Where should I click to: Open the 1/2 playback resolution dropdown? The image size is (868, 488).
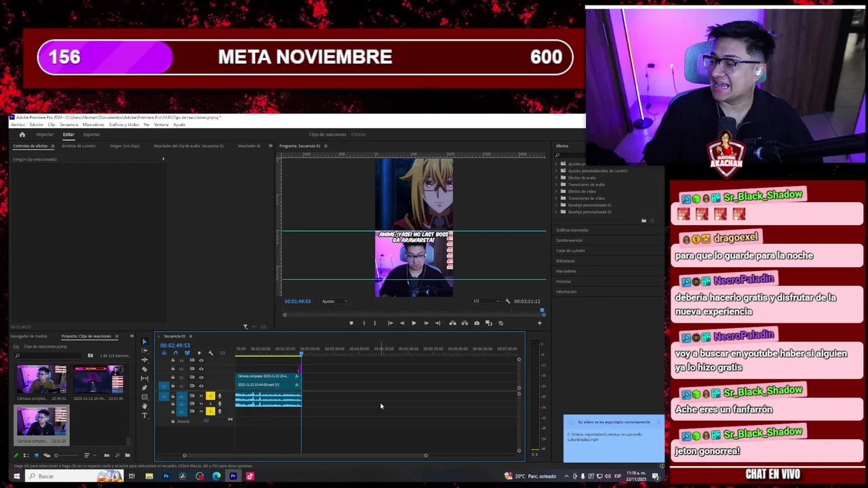(487, 301)
